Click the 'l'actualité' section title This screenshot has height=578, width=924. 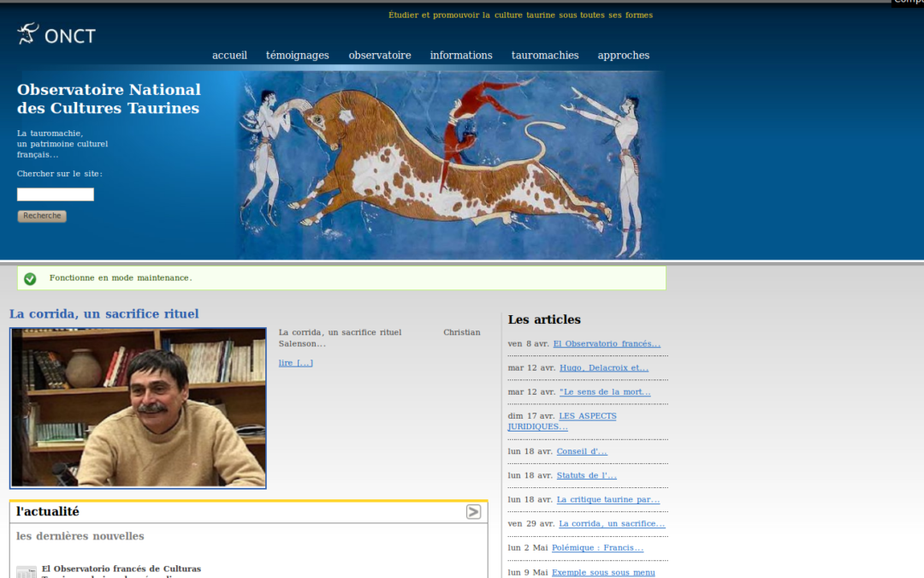[x=48, y=511]
